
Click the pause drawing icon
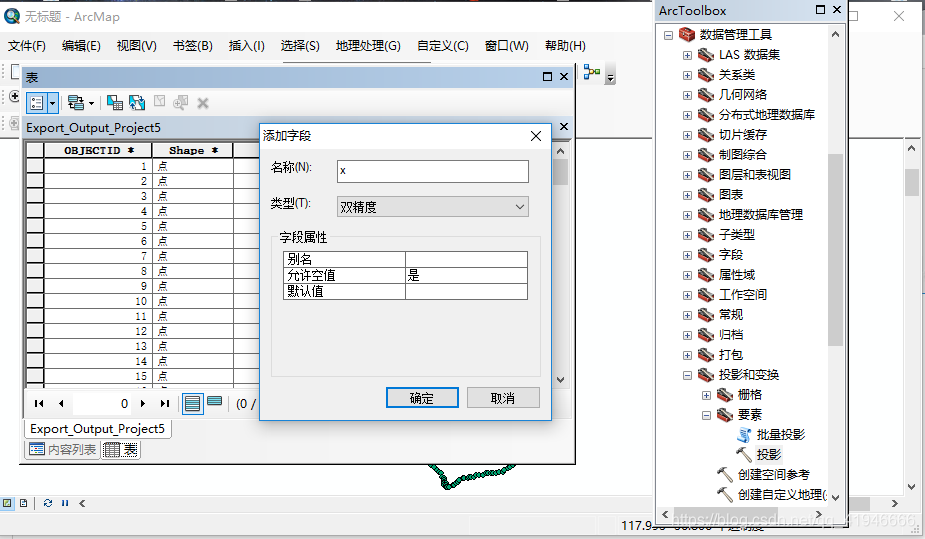[65, 503]
